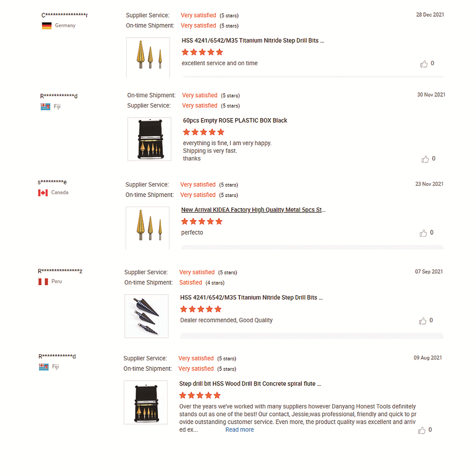This screenshot has height=476, width=476.
Task: Click gold drill bits thumbnail in Canada review
Action: click(148, 228)
